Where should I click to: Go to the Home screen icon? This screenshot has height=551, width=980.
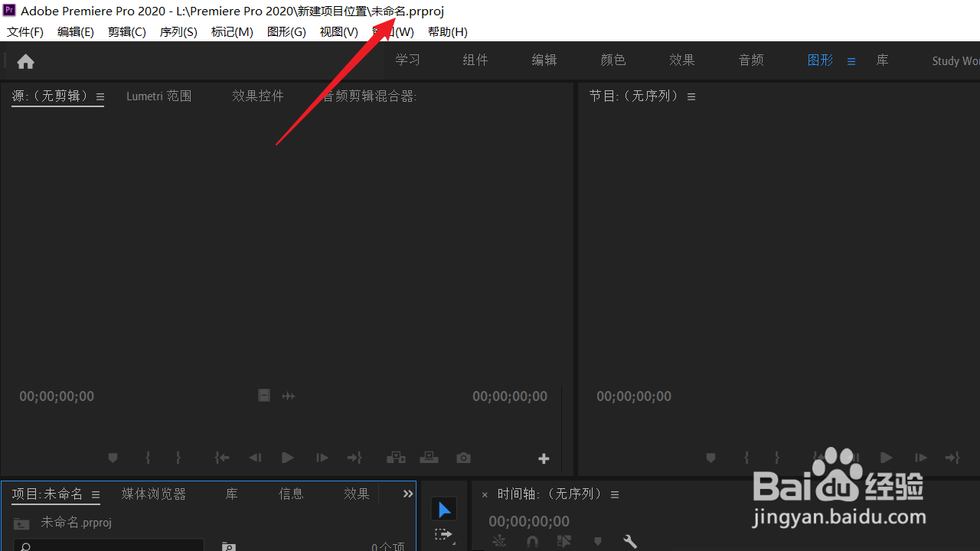click(25, 61)
